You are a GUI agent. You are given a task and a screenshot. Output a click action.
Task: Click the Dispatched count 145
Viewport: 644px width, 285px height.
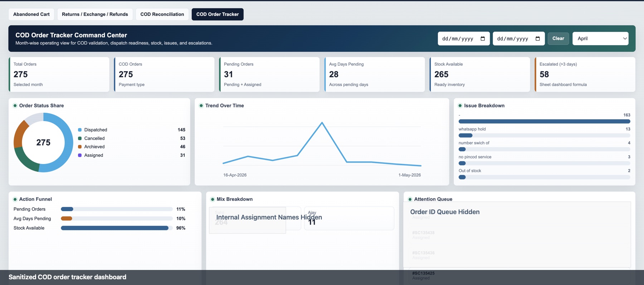point(181,130)
